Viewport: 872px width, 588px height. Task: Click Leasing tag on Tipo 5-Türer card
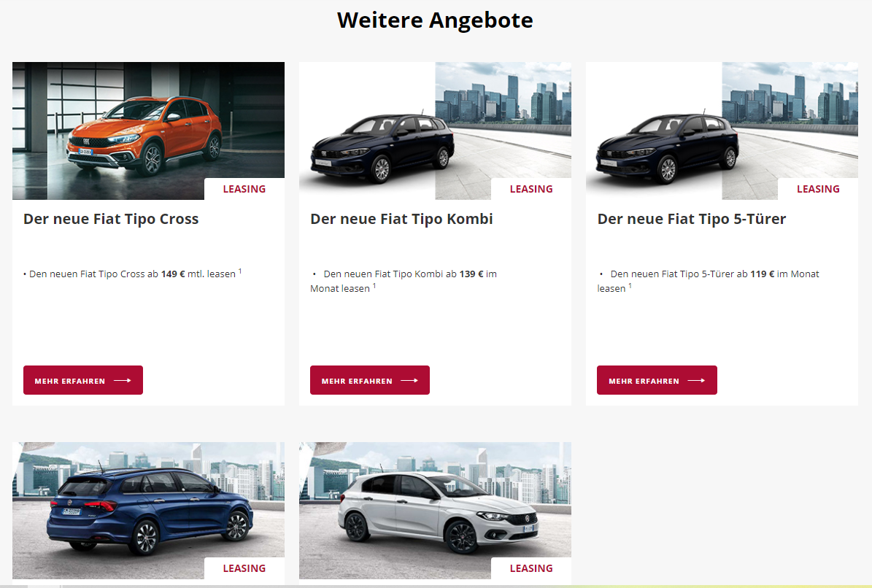(x=818, y=189)
